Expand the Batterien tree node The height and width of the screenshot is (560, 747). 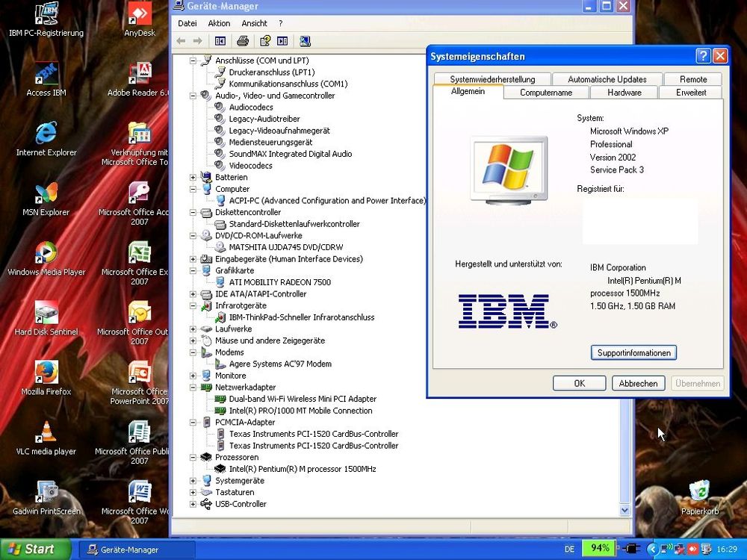coord(193,177)
